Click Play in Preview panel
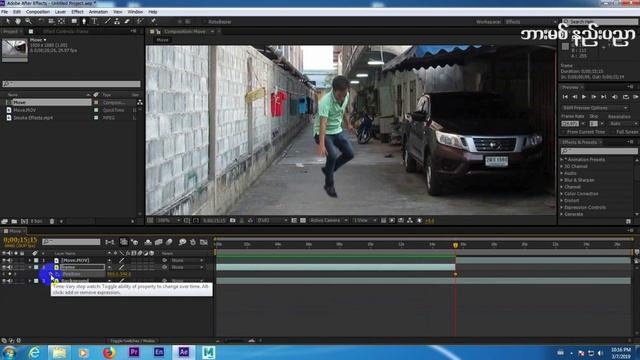This screenshot has width=640, height=360. [584, 97]
